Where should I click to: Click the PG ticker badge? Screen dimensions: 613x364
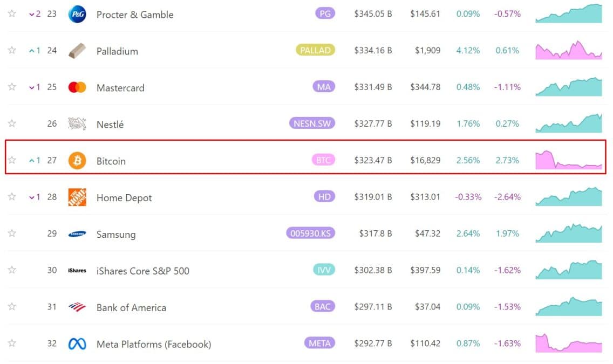[325, 13]
